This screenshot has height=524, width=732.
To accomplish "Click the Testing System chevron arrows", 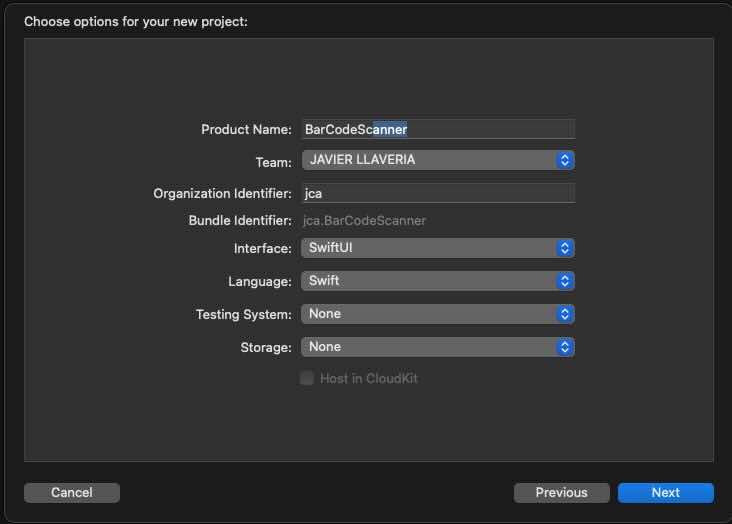I will 565,314.
